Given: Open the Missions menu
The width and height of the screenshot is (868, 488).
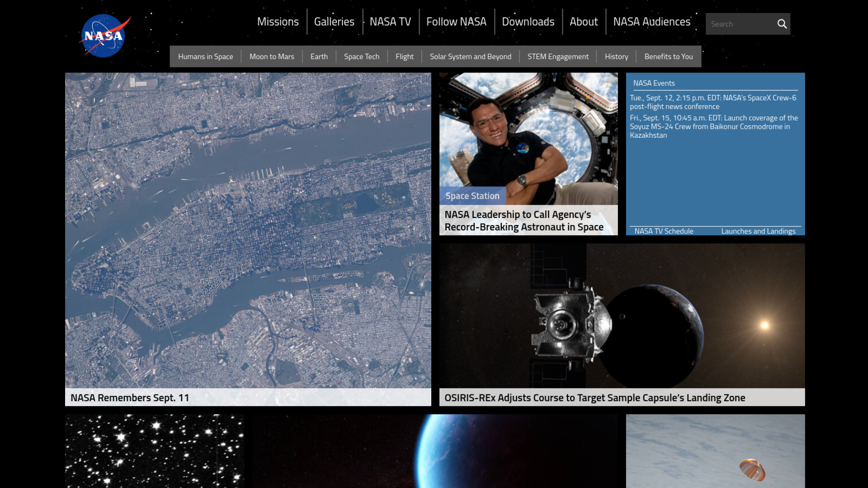Looking at the screenshot, I should [278, 22].
